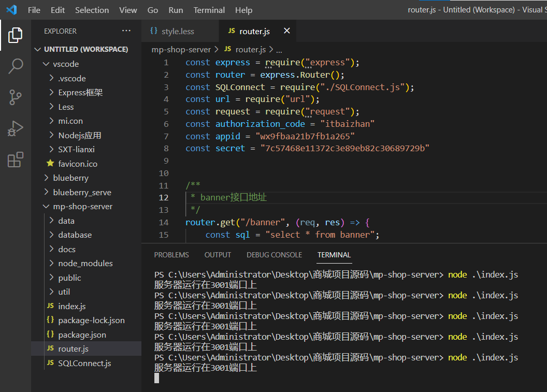Expand the public folder
Screen dimensions: 547x392
52,278
